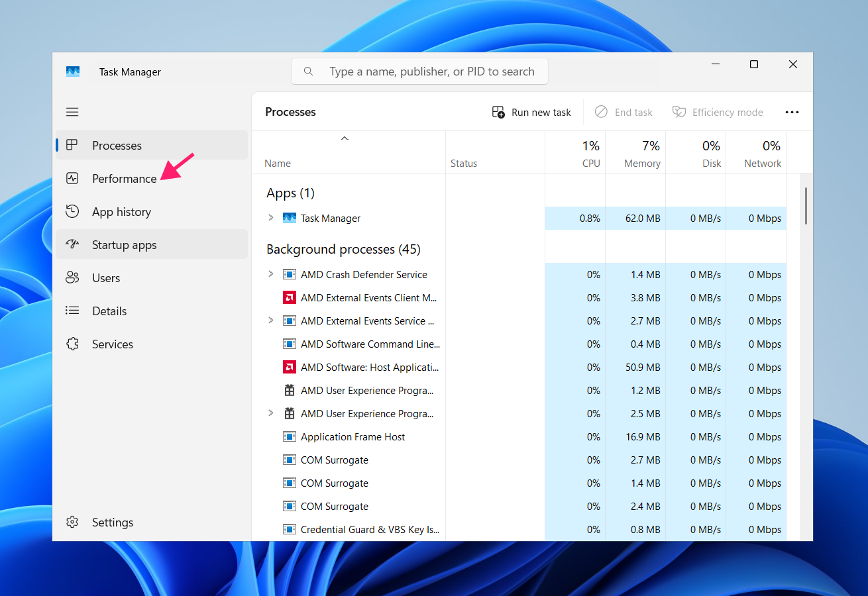868x596 pixels.
Task: Click the Services puzzle icon
Action: tap(72, 344)
